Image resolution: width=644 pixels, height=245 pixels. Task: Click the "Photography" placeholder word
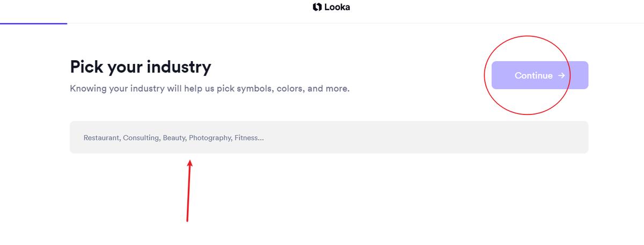(210, 138)
